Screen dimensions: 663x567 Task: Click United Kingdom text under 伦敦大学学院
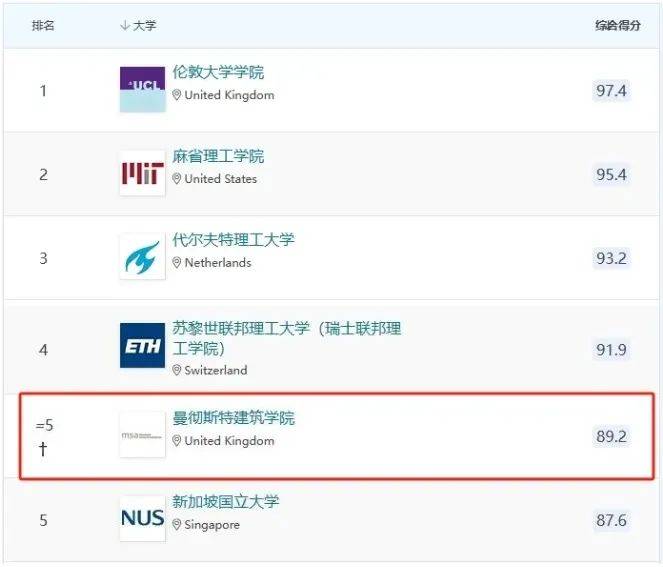click(x=230, y=95)
